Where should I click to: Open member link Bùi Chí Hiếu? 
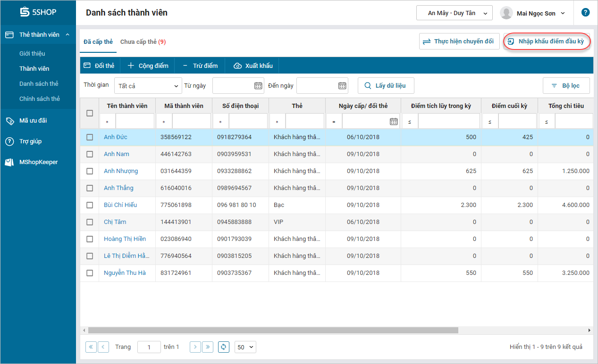click(120, 205)
